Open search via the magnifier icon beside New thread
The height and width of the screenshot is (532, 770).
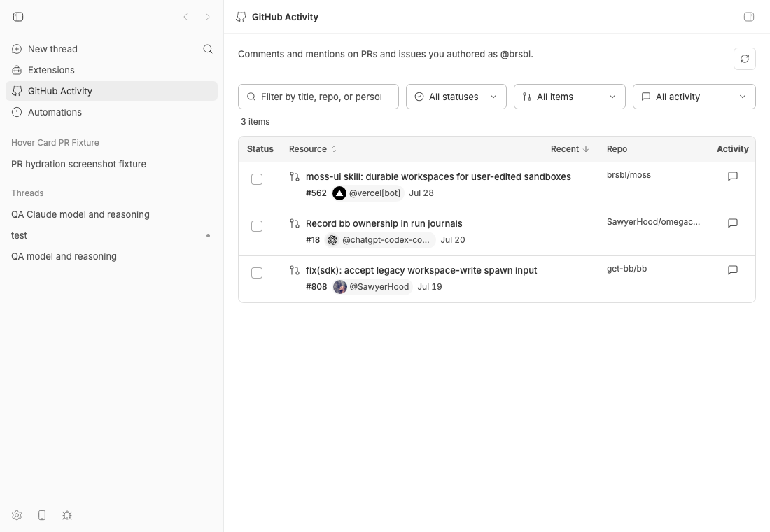tap(208, 49)
